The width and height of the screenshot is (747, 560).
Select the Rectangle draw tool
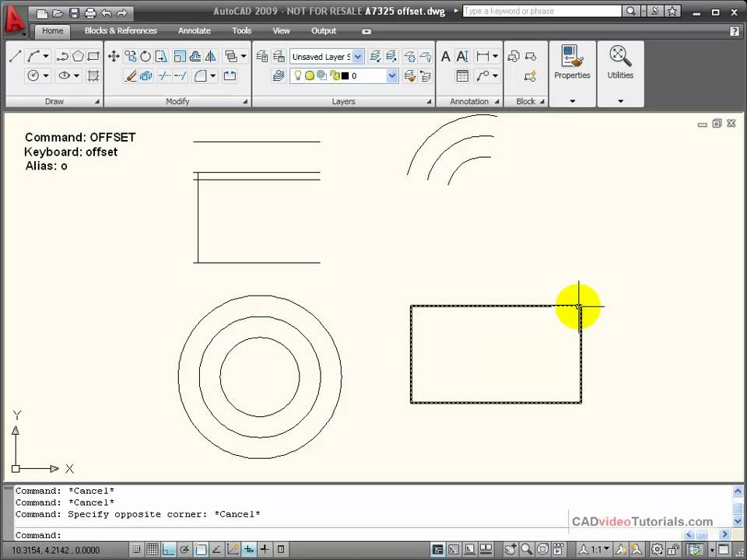[x=93, y=56]
